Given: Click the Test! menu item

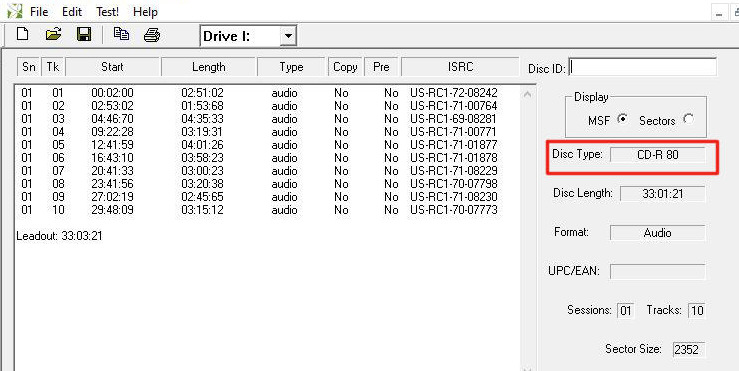Looking at the screenshot, I should [107, 11].
